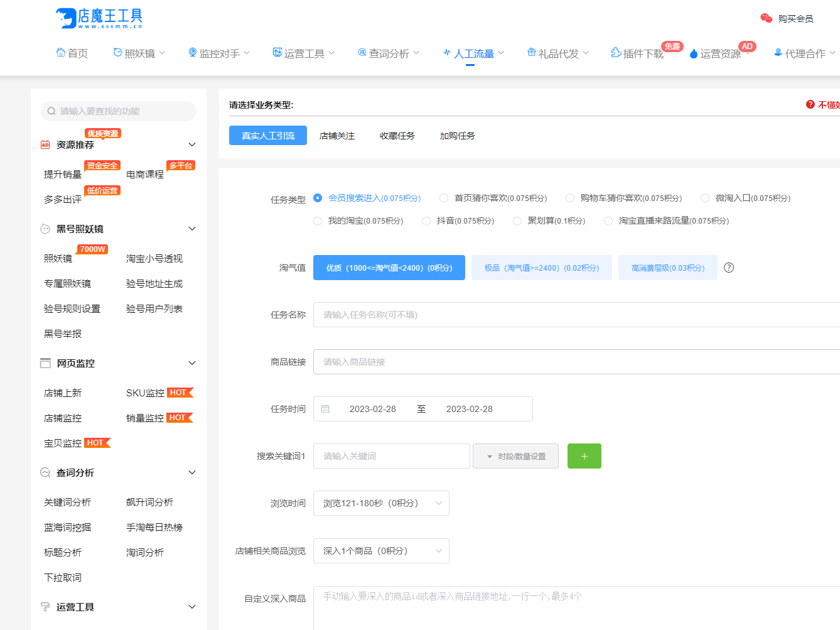Click the 店魔王工具 logo
This screenshot has height=630, width=840.
pyautogui.click(x=99, y=18)
